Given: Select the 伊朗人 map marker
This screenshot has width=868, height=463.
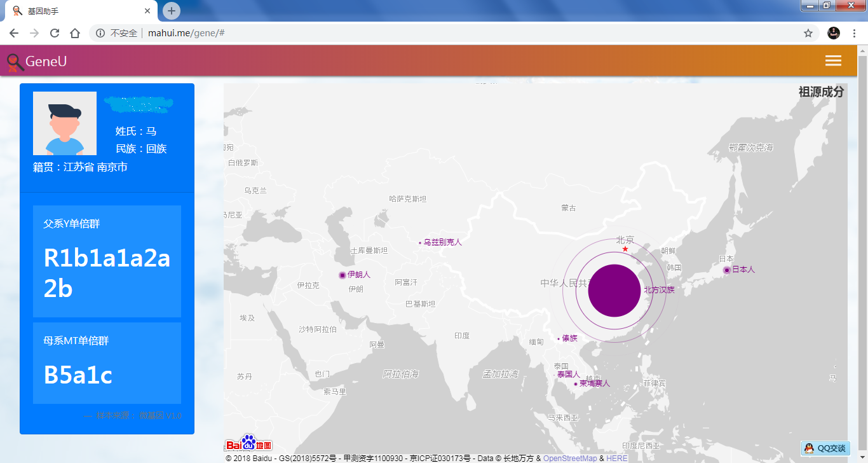Looking at the screenshot, I should click(342, 275).
